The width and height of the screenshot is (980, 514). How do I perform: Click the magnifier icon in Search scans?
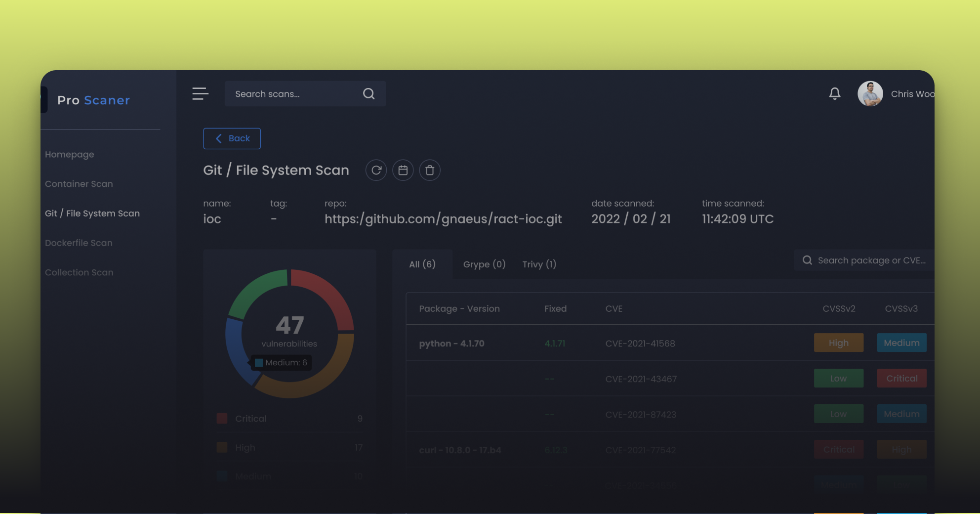point(368,94)
